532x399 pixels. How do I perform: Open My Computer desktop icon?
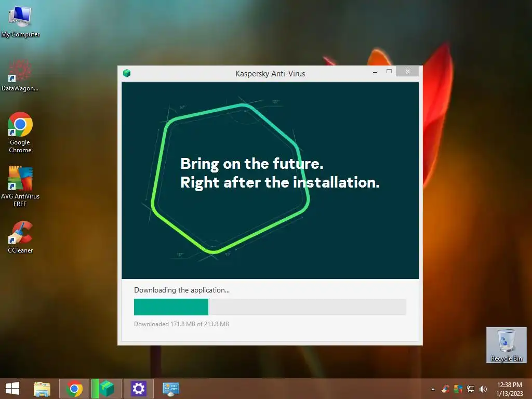(x=20, y=21)
